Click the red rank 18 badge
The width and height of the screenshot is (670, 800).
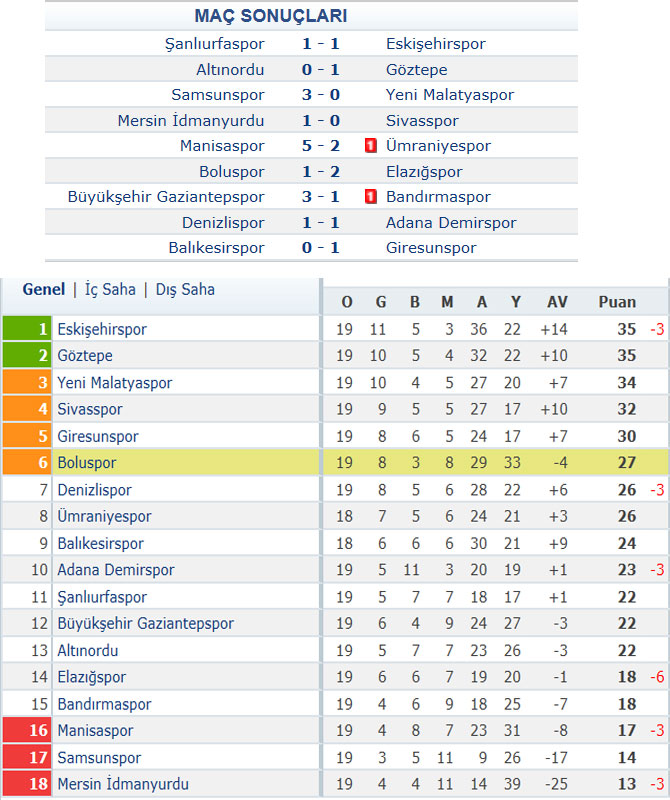pos(27,784)
